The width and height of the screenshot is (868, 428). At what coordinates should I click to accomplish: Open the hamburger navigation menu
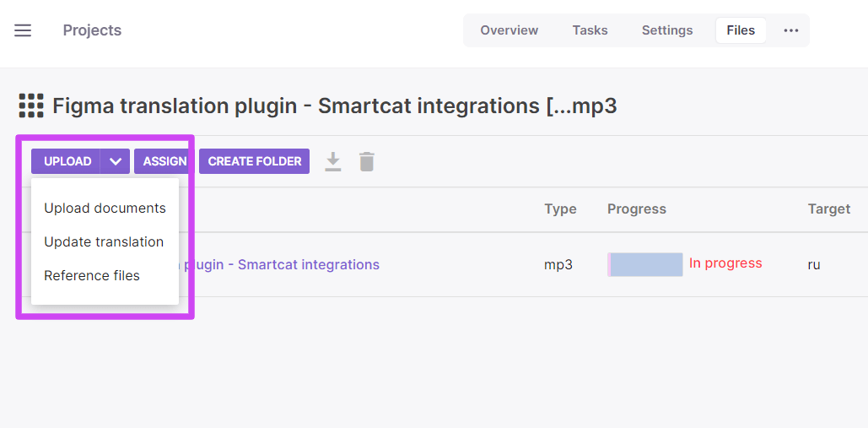click(23, 30)
